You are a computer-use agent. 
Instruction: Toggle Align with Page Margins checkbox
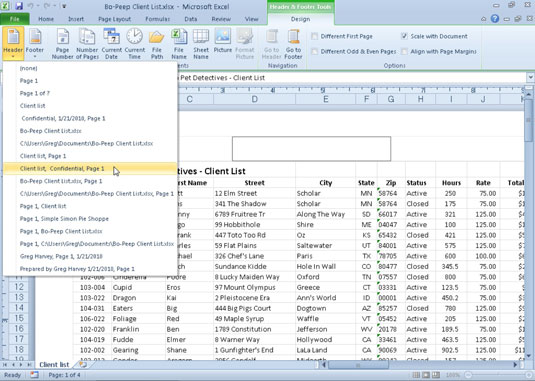[404, 52]
